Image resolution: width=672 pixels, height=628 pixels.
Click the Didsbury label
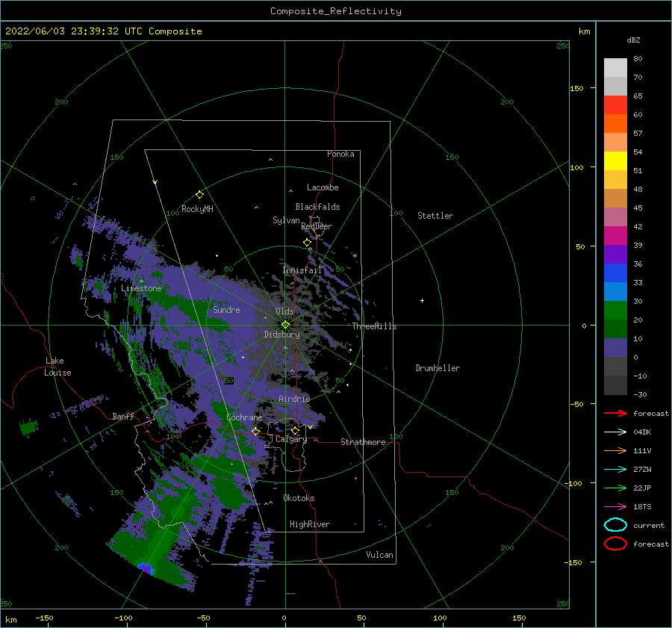click(x=281, y=335)
